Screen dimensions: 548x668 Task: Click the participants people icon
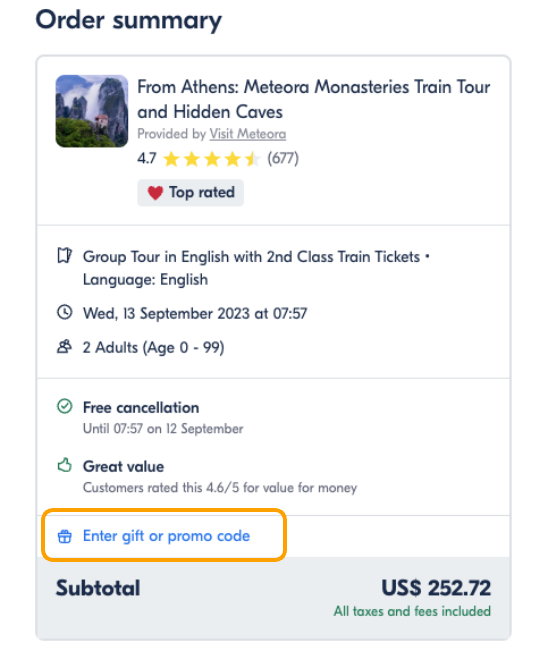65,346
